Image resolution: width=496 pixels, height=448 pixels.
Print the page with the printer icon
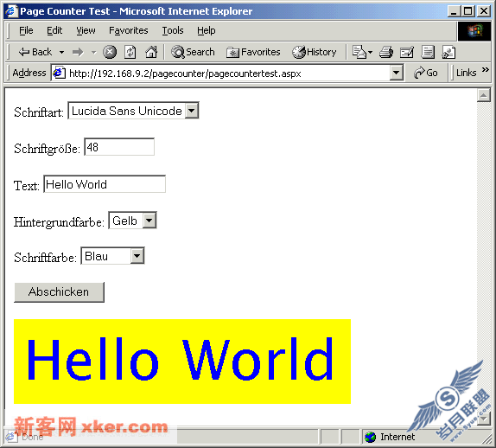point(386,52)
